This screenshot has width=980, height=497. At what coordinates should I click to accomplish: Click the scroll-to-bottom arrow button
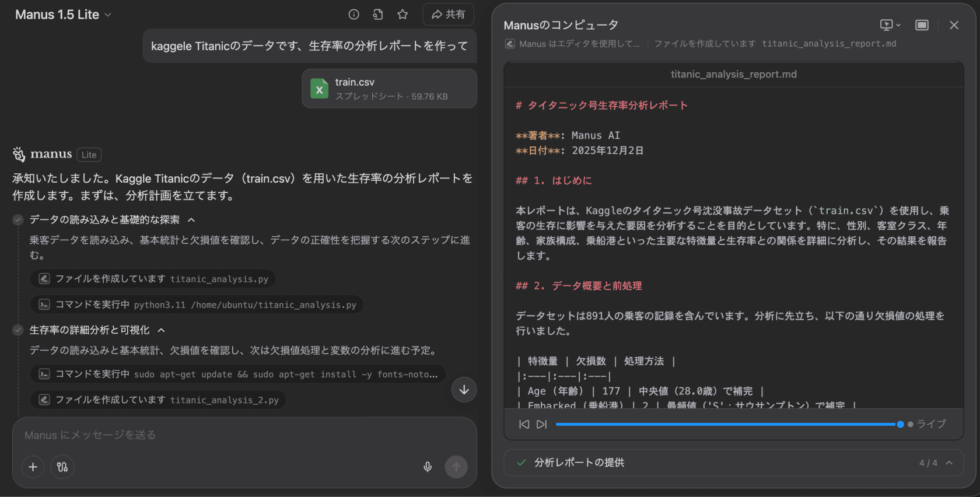464,390
